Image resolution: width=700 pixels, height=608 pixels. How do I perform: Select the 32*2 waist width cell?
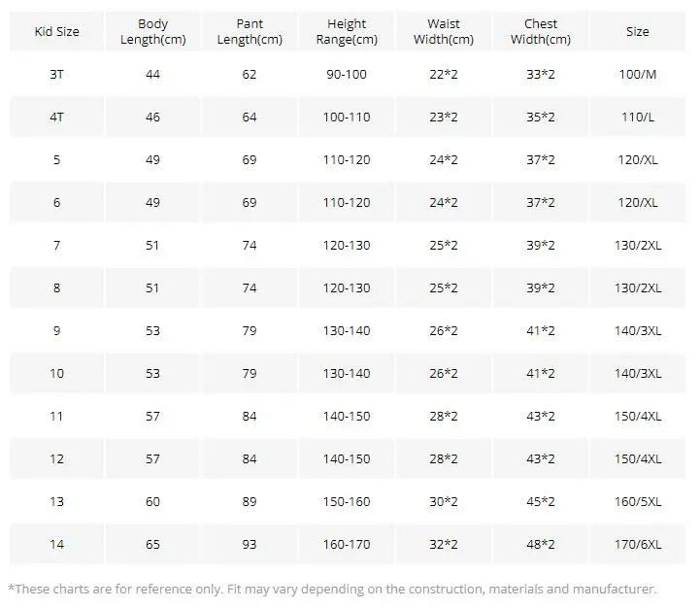444,545
